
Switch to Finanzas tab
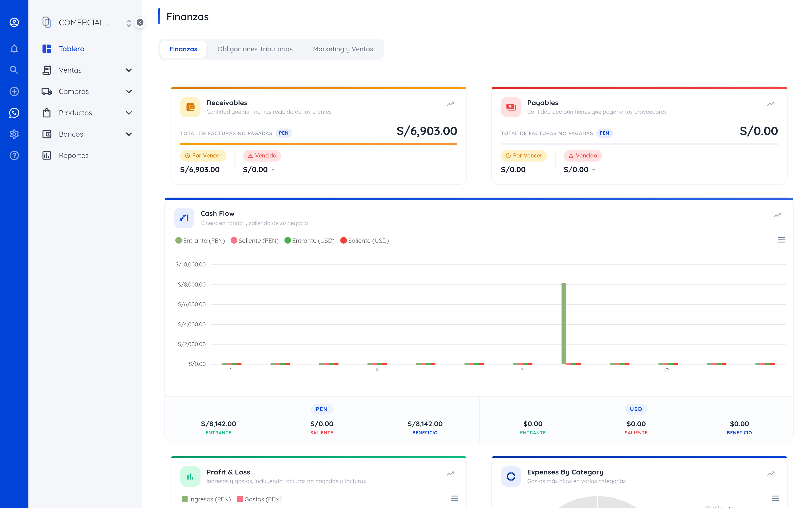coord(183,49)
